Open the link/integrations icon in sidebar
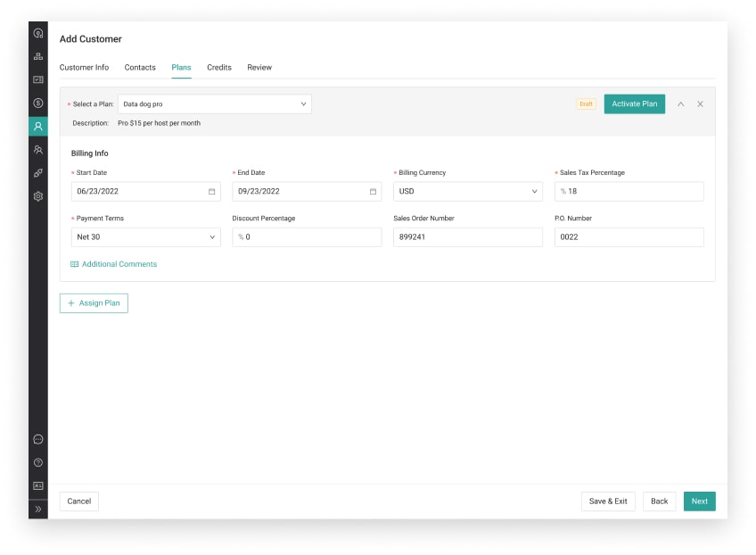The height and width of the screenshot is (555, 756). 37,173
